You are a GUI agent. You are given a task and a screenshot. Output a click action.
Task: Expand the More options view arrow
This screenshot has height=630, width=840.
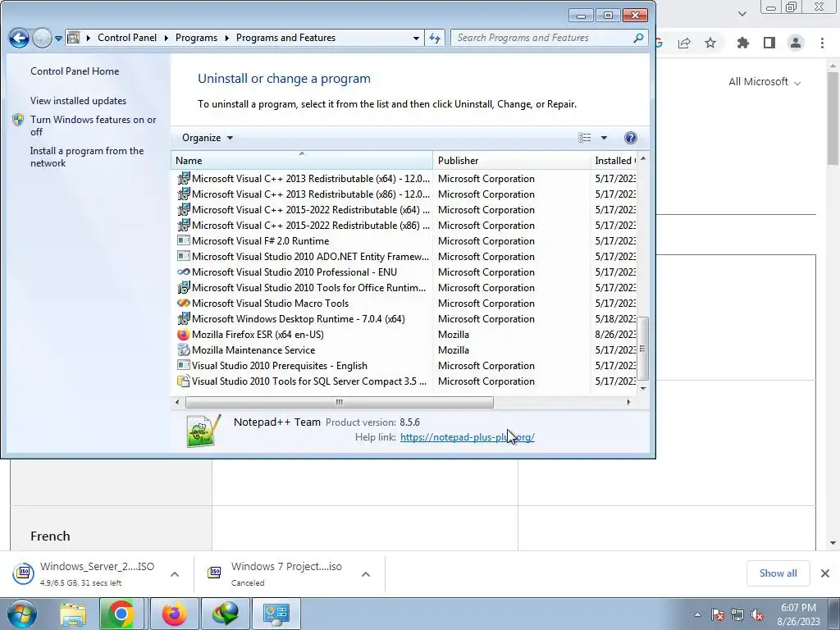click(x=604, y=138)
